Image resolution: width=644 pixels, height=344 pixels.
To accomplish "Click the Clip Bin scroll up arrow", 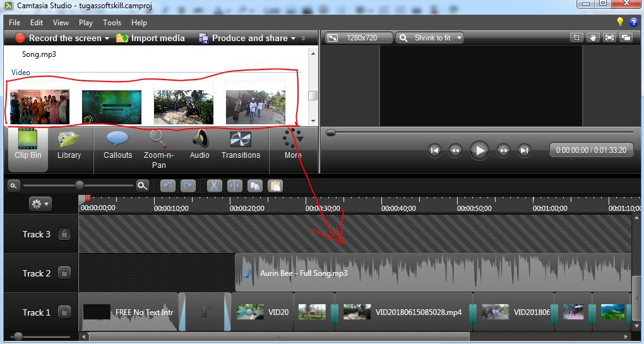I will point(313,54).
